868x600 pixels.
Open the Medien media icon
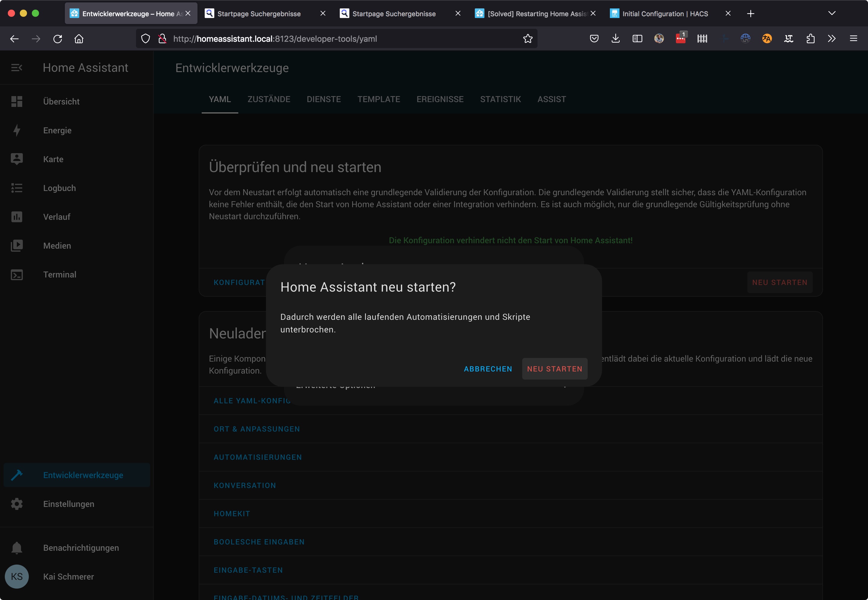pos(17,245)
